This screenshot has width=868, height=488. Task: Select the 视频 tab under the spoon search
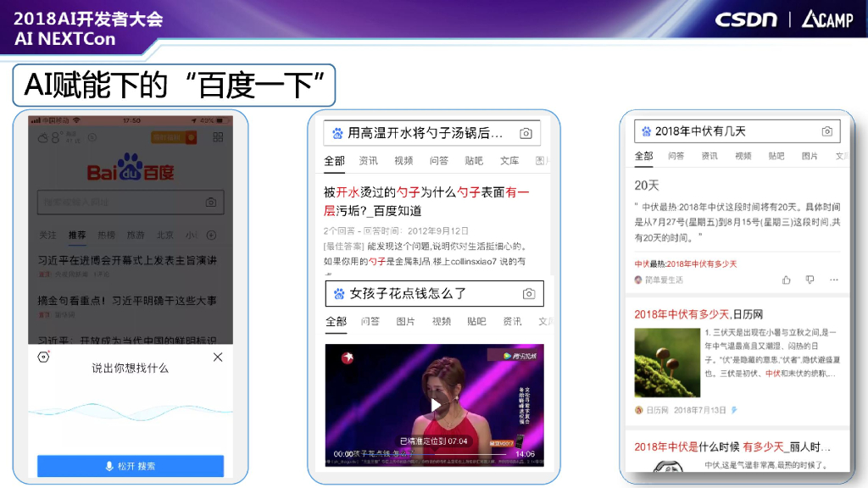[403, 161]
